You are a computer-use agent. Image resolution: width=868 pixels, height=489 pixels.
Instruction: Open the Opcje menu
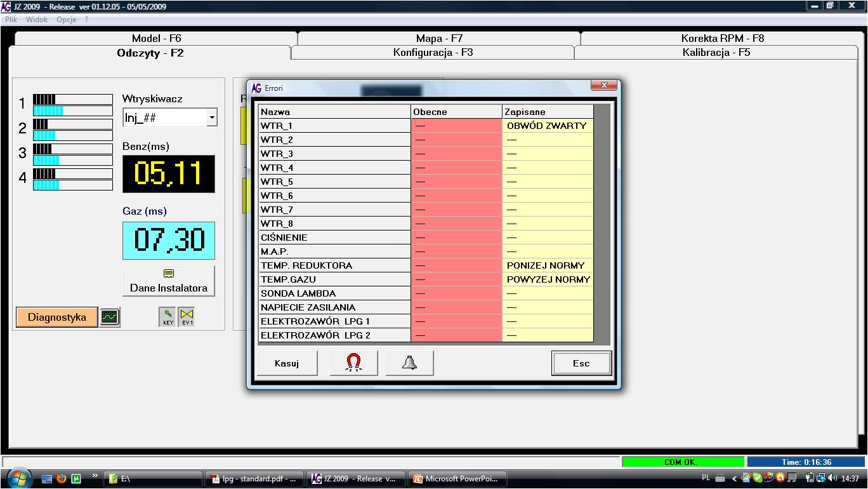66,20
